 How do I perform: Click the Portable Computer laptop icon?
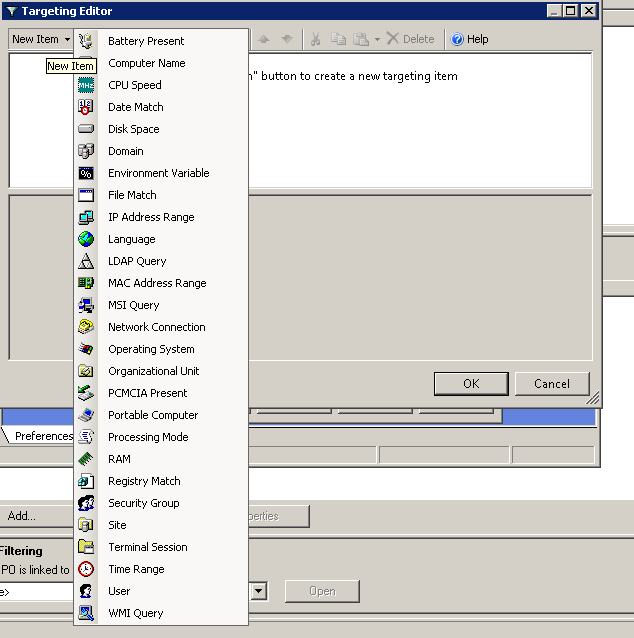(86, 415)
